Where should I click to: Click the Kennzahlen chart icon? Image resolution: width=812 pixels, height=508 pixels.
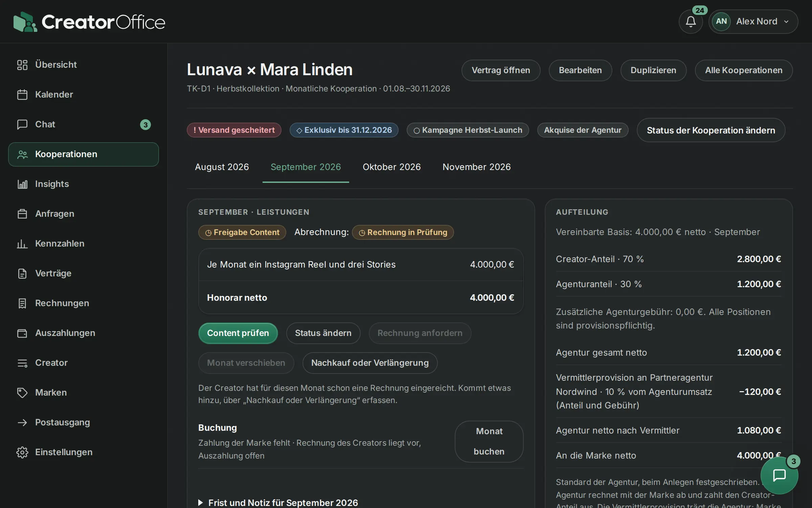click(x=22, y=244)
